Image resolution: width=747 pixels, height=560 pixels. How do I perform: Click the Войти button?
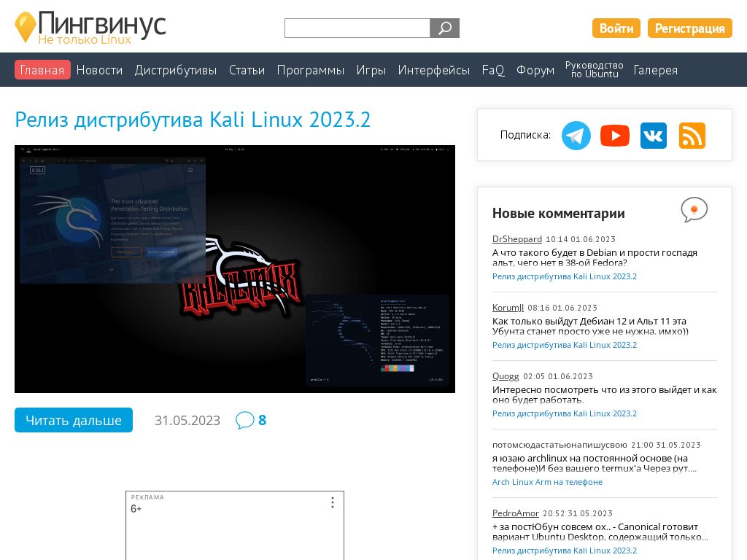(616, 28)
